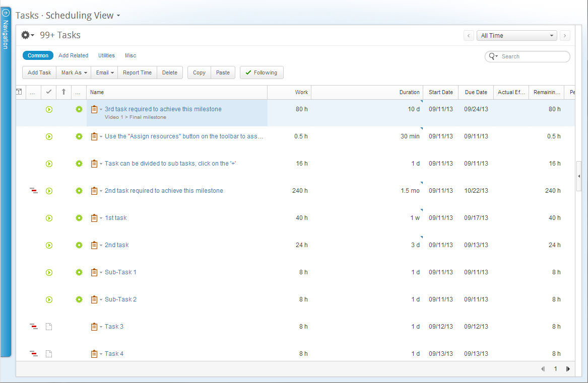Viewport: 588px width, 383px height.
Task: Open the '2nd task' row menu arrow
Action: [x=101, y=246]
